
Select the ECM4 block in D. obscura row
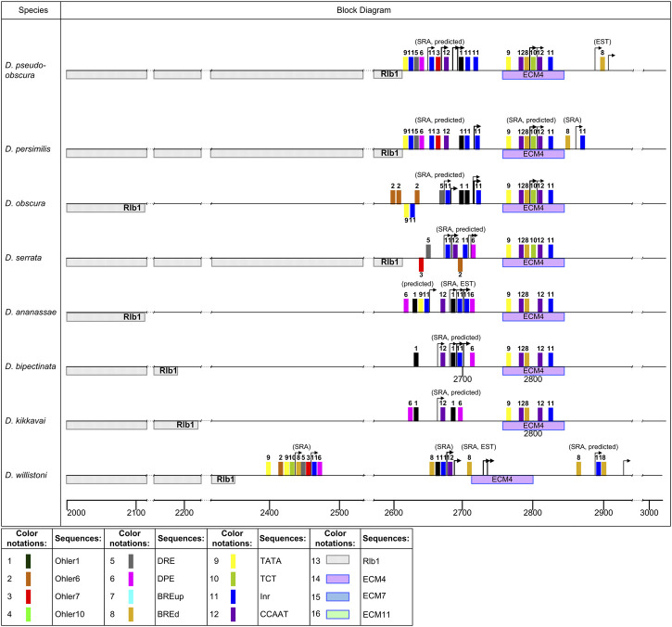click(533, 208)
